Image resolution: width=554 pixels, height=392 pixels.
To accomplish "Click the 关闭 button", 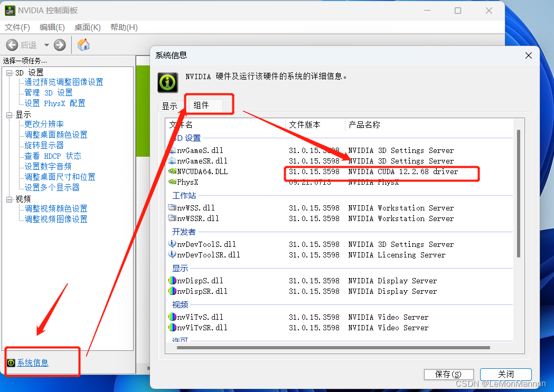I will (505, 375).
